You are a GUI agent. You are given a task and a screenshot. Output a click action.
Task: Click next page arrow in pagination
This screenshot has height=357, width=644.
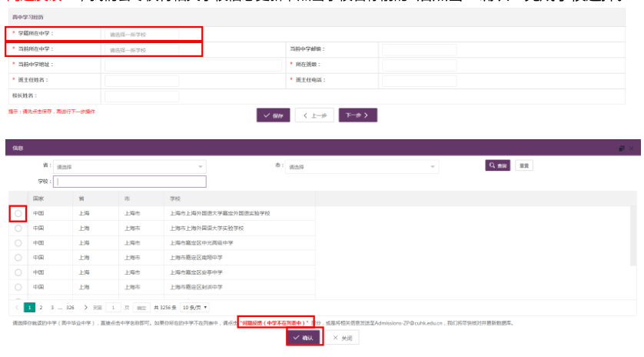(x=85, y=307)
